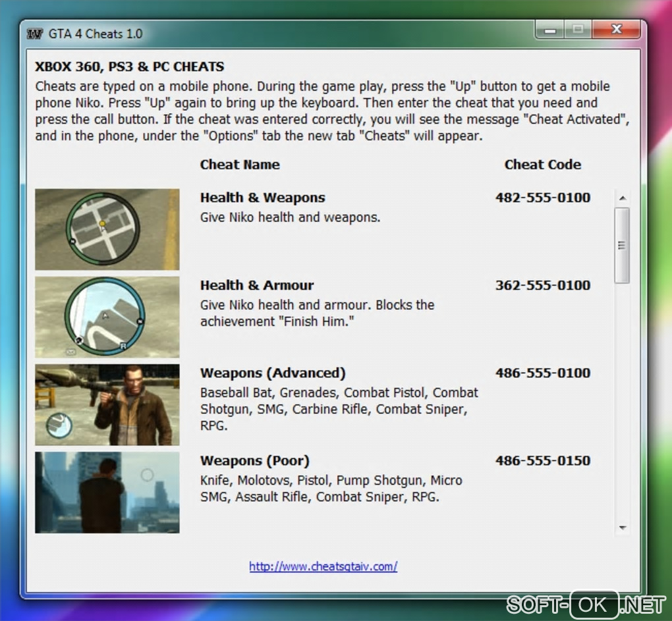Image resolution: width=672 pixels, height=621 pixels.
Task: Click cheat code 486-555-0100
Action: 543,373
